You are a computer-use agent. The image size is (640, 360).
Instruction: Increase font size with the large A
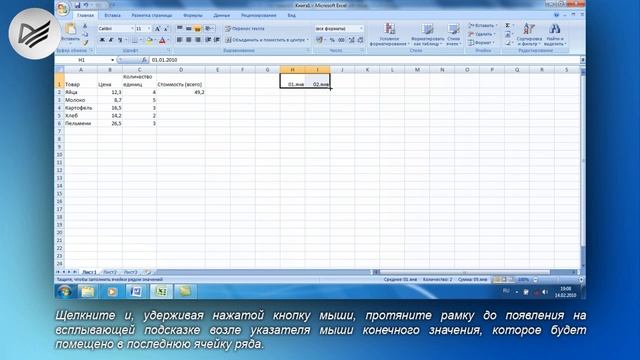tap(157, 29)
